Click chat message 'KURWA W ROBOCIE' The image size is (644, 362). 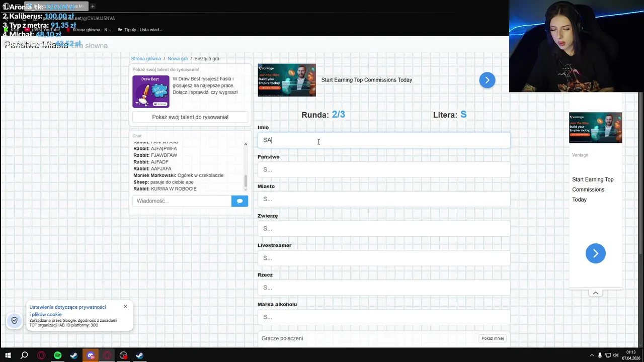point(174,189)
